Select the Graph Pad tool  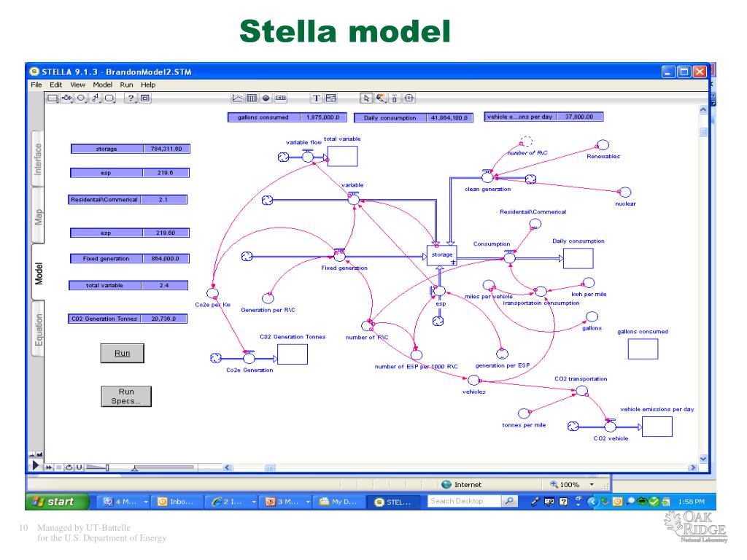click(237, 98)
